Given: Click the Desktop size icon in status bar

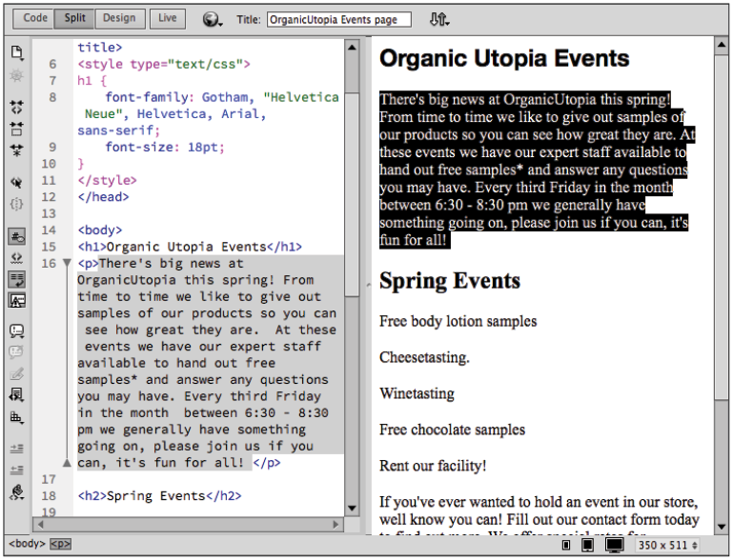Looking at the screenshot, I should pos(615,545).
